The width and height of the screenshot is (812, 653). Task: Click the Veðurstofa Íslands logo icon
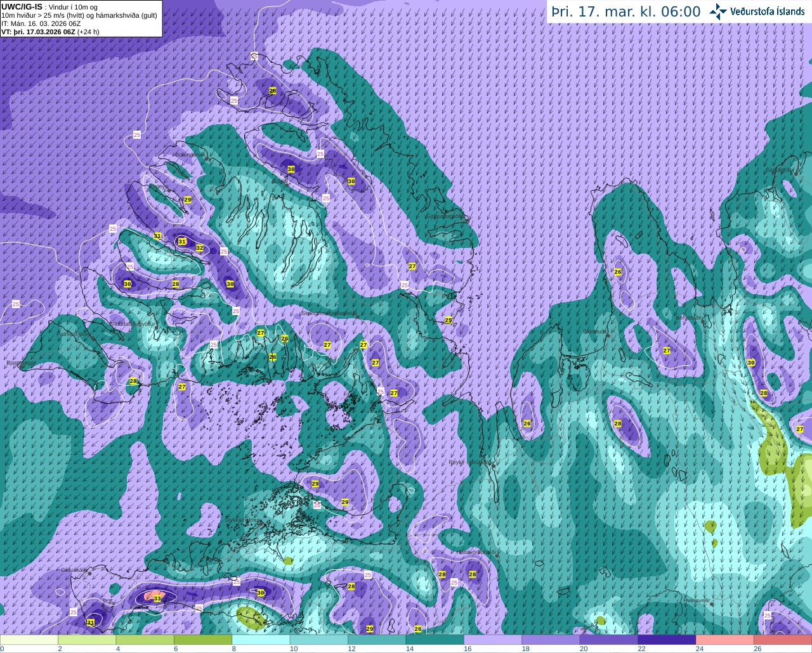(x=718, y=11)
